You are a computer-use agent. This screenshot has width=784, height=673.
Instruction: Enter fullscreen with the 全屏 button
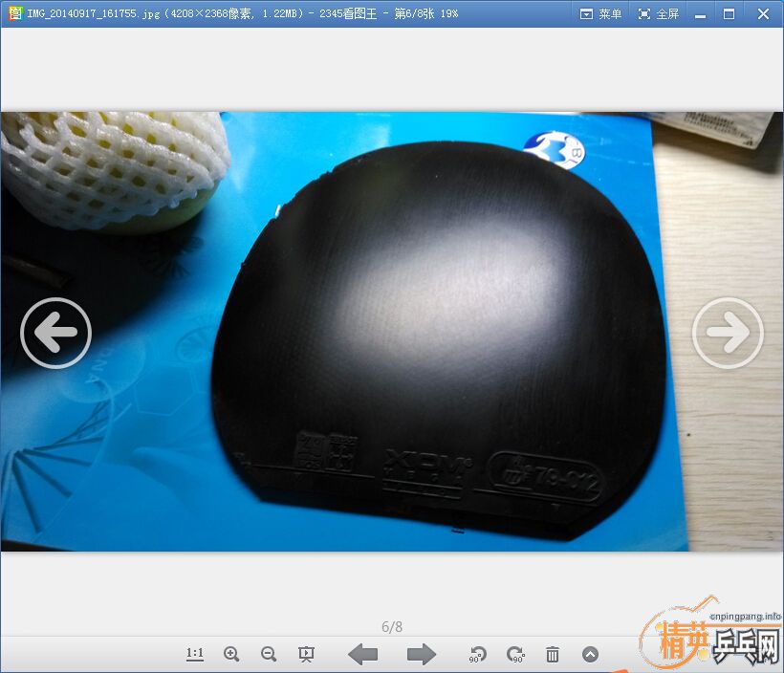point(658,13)
